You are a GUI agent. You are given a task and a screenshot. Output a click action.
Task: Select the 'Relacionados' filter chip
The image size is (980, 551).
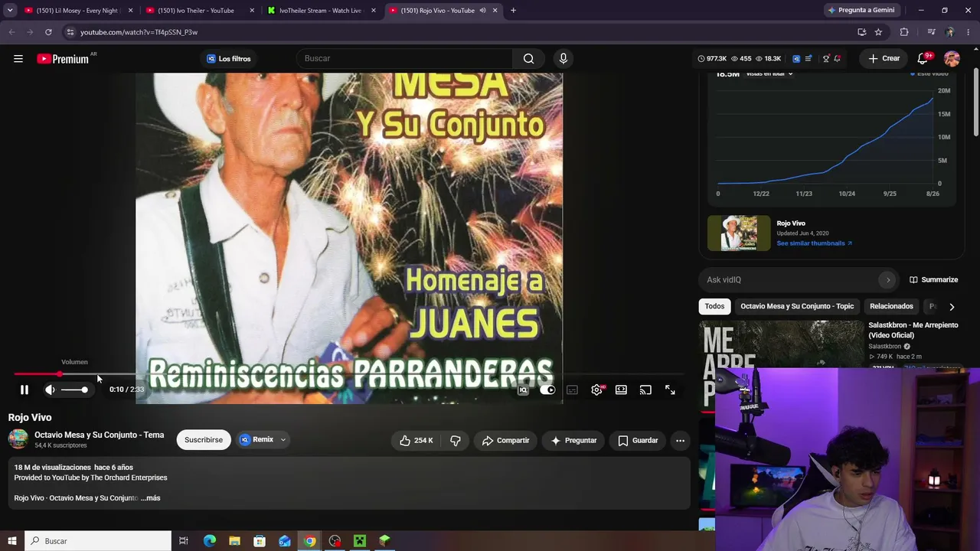tap(891, 306)
